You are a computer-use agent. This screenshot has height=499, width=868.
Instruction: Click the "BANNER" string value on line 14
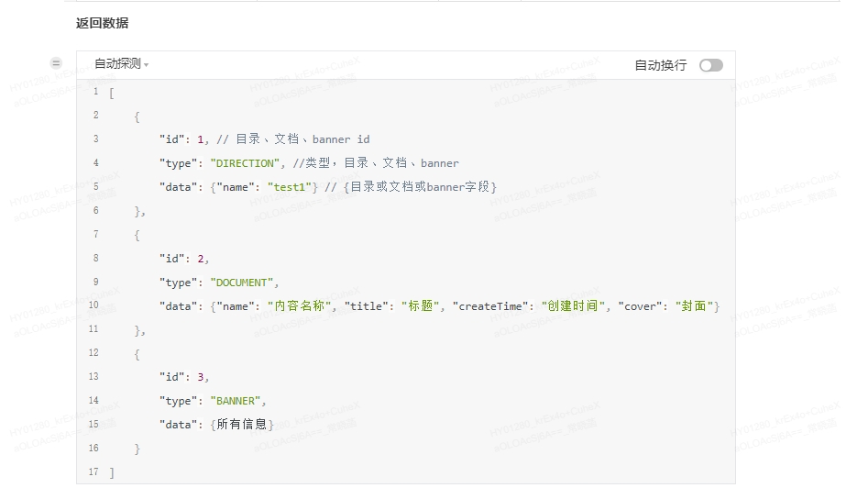[x=237, y=401]
